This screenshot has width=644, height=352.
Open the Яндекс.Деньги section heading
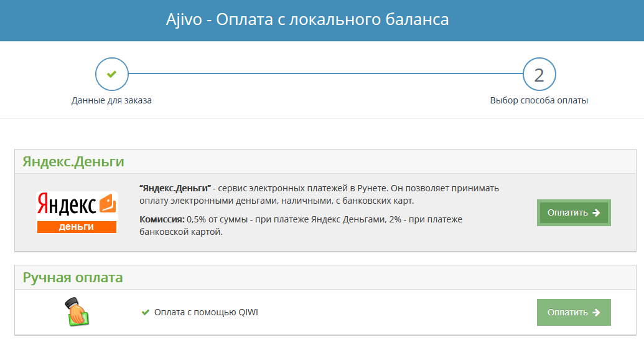click(x=73, y=161)
